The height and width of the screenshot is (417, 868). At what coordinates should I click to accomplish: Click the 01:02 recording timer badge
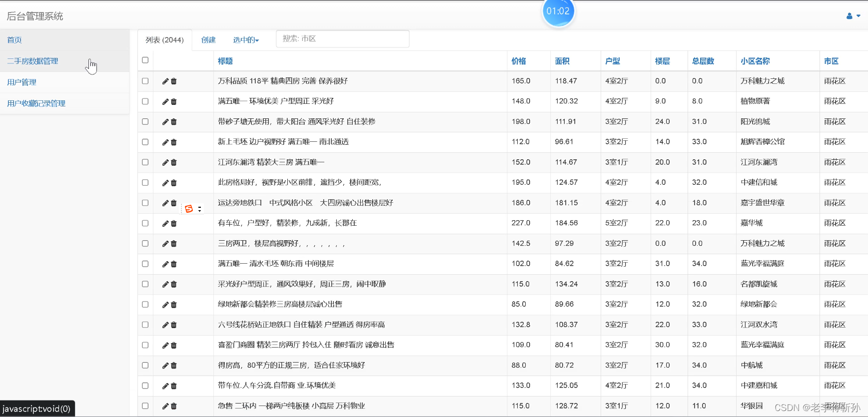[558, 11]
